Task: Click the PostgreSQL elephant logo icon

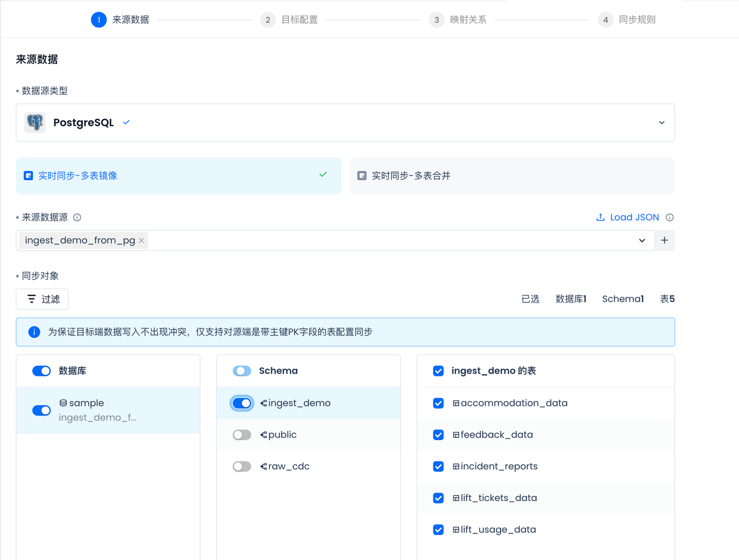Action: pyautogui.click(x=35, y=122)
